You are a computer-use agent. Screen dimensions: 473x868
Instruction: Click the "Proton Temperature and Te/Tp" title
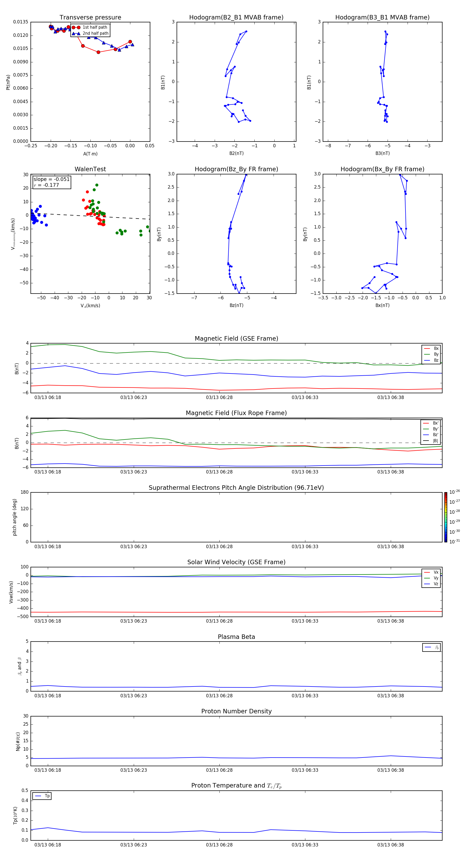pos(236,786)
